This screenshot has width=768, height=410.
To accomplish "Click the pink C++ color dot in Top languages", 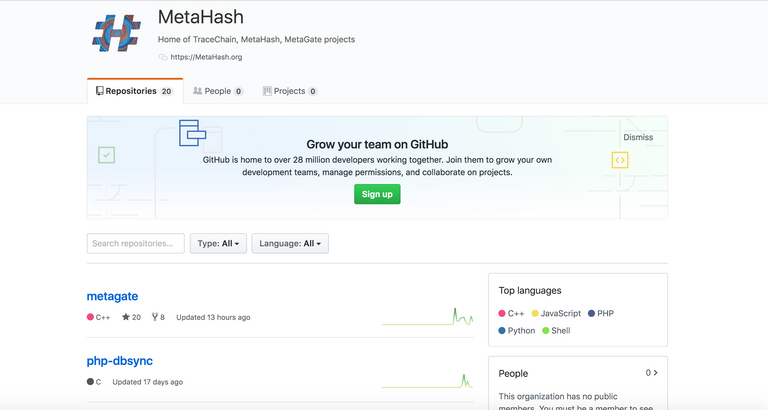I will point(502,314).
